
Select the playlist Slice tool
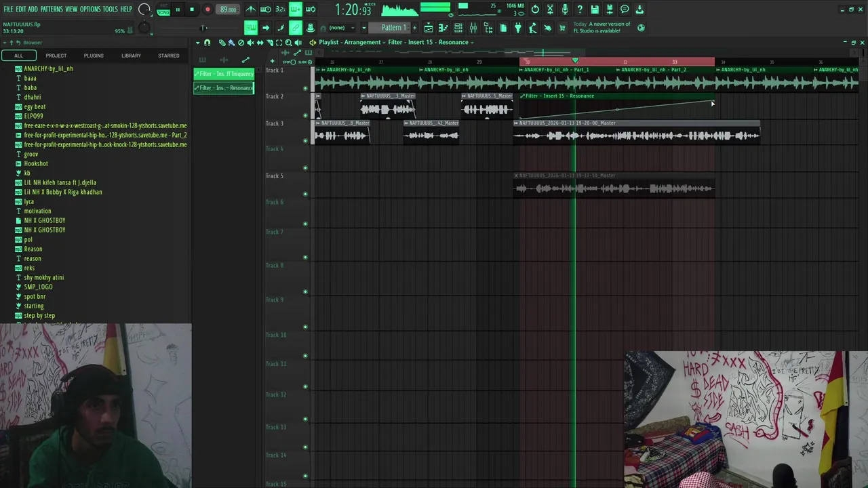tap(269, 43)
